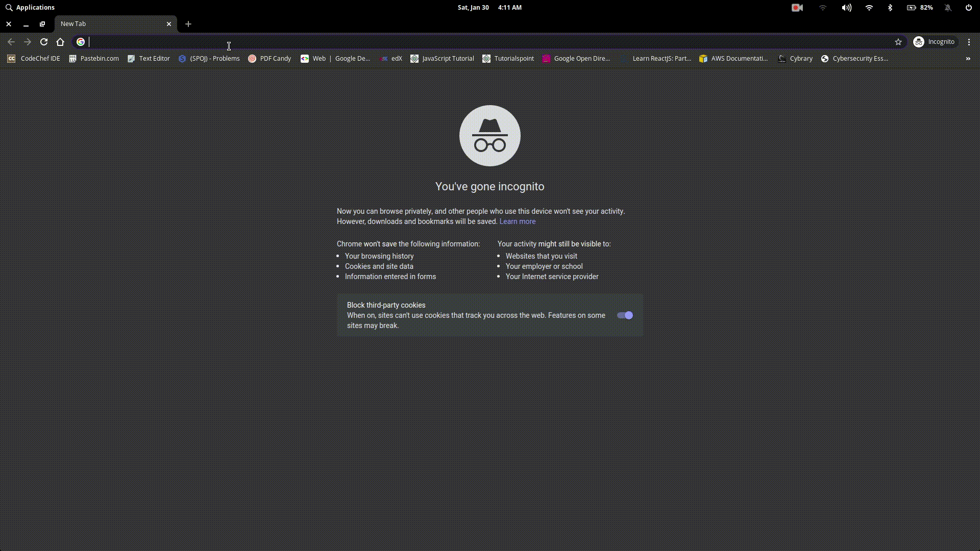This screenshot has width=980, height=551.
Task: Bookmark this tab with star icon
Action: pos(898,42)
